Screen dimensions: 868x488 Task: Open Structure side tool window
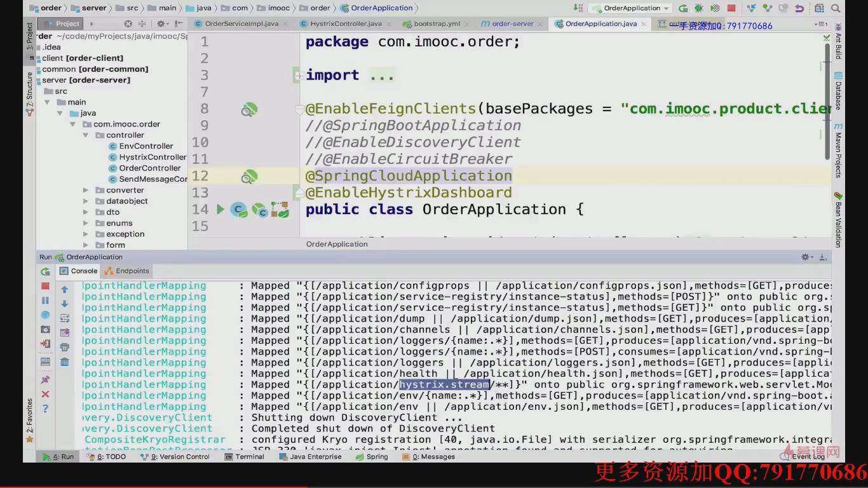(29, 93)
